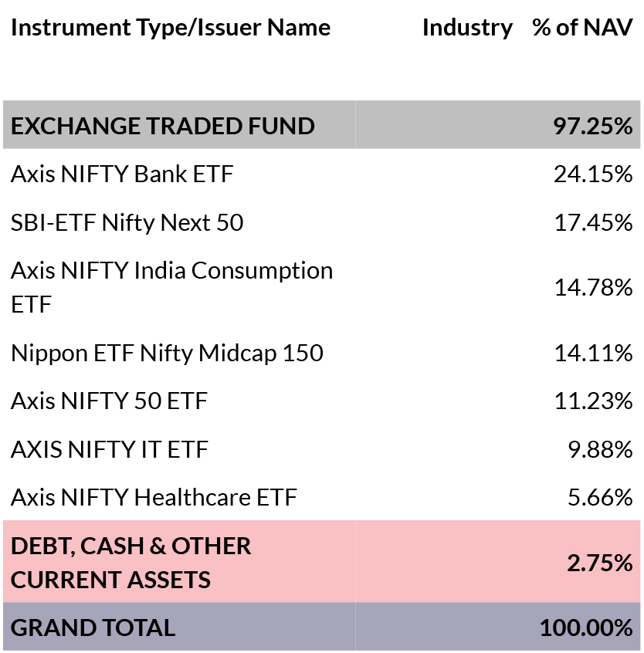Viewport: 644px width, 653px height.
Task: Click the Industry column header
Action: point(467,28)
